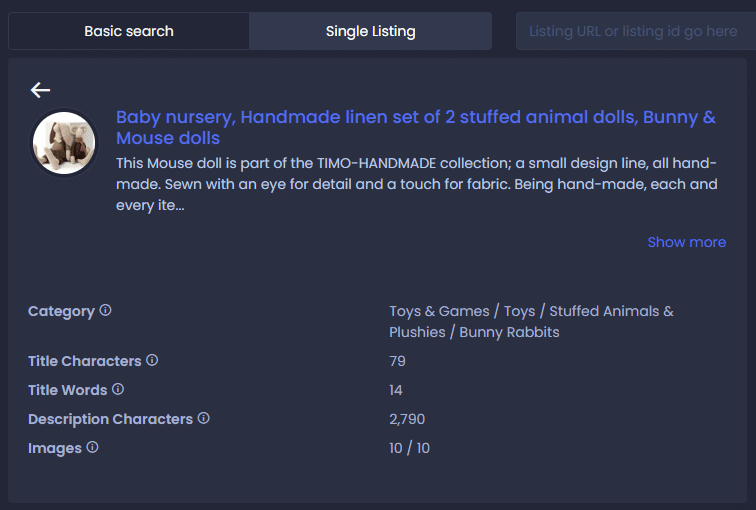Select the Description Characters value 2,790

pyautogui.click(x=407, y=419)
